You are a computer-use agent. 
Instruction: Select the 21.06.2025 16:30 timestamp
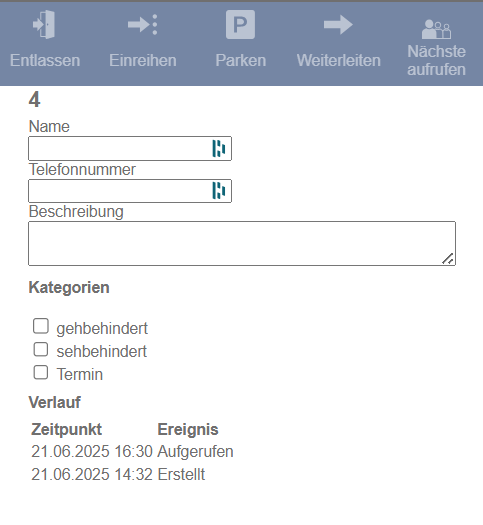coord(92,451)
